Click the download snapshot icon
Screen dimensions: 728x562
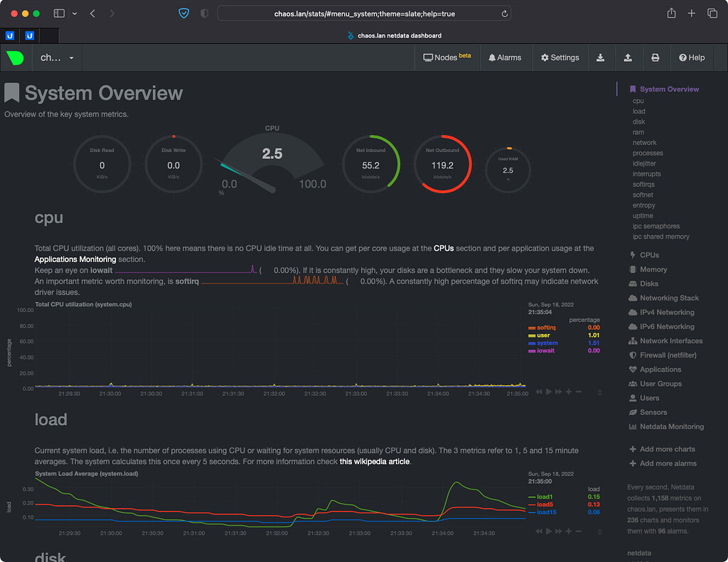coord(600,58)
